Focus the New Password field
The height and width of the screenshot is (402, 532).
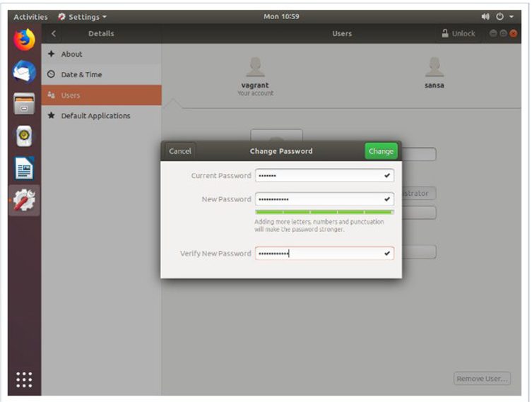point(324,199)
